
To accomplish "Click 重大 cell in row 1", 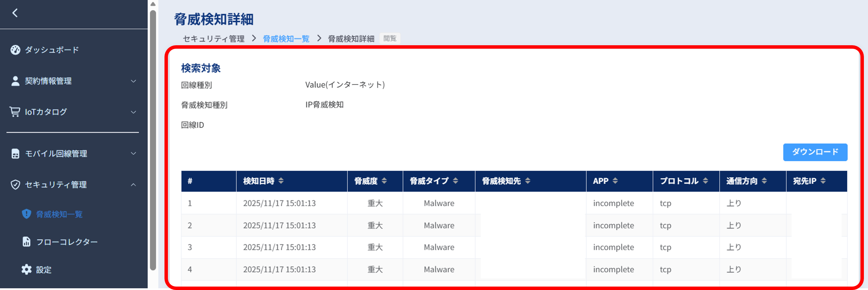I will [375, 203].
